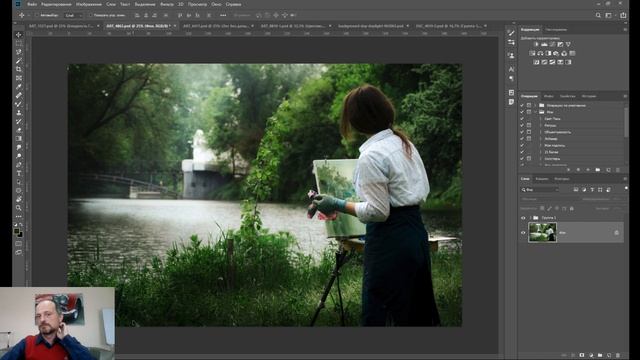Click the foreground color swatch
This screenshot has width=640, height=360.
point(17,231)
